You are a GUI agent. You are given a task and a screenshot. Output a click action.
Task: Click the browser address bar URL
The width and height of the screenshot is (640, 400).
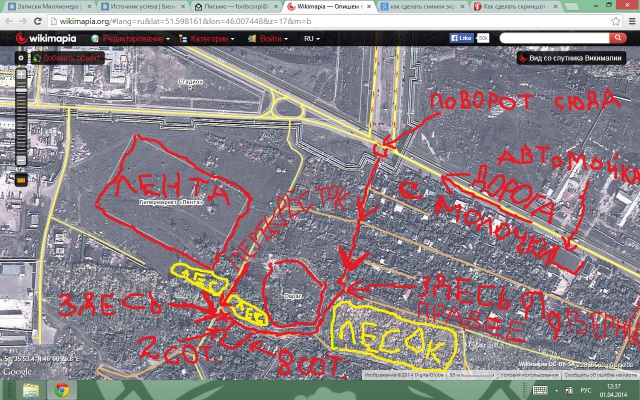point(200,19)
